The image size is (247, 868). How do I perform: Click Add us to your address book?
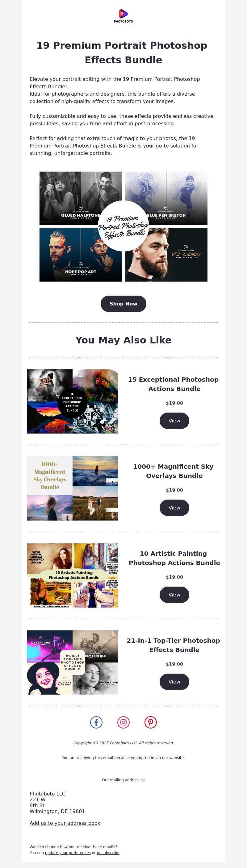[x=65, y=823]
